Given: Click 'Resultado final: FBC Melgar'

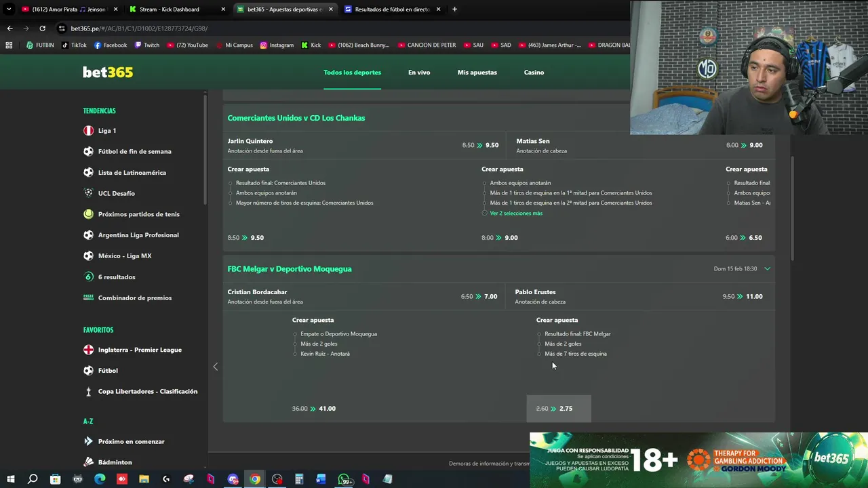Looking at the screenshot, I should (x=577, y=334).
